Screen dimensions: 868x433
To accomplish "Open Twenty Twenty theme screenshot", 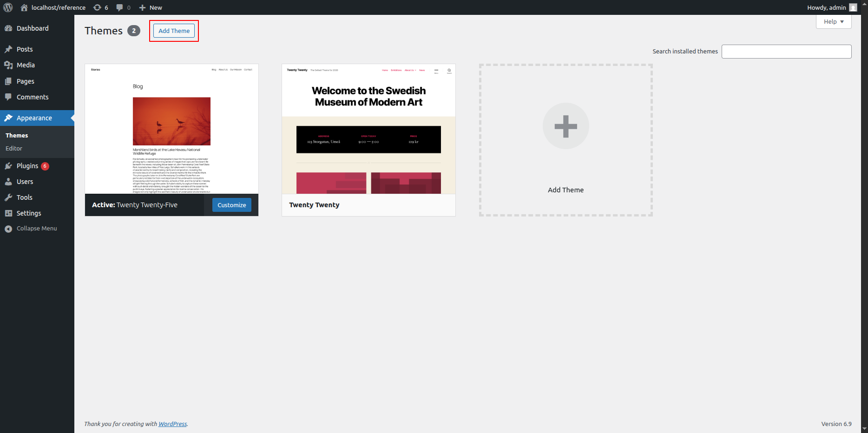I will click(368, 129).
